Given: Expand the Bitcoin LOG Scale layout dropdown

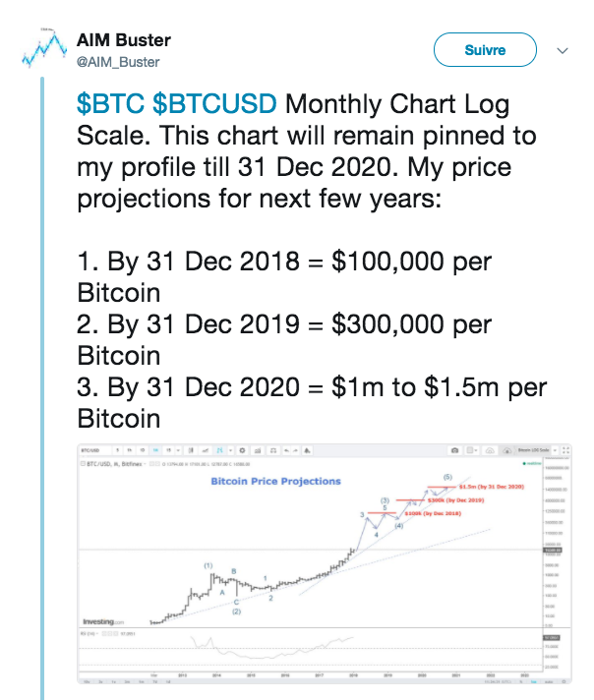Looking at the screenshot, I should coord(555,450).
